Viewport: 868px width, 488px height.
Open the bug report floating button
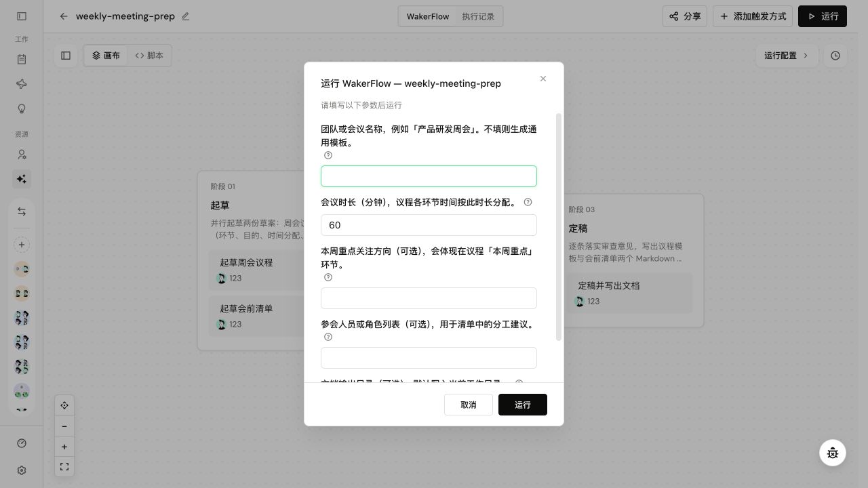tap(833, 453)
